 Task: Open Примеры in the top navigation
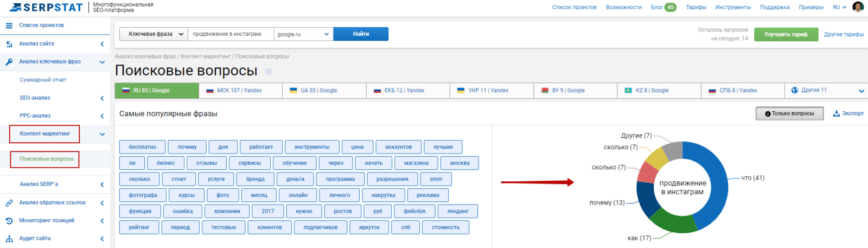(x=810, y=7)
